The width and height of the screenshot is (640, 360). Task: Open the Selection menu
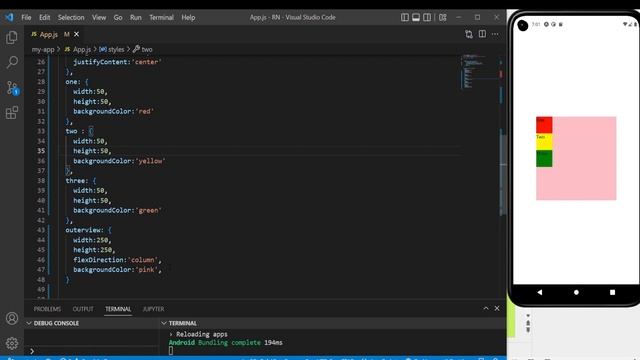[71, 17]
